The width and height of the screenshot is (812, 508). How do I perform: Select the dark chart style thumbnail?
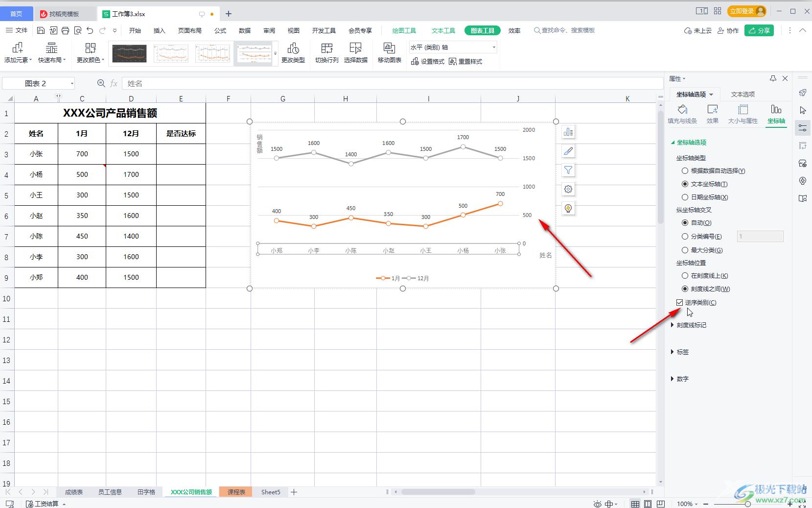point(129,53)
